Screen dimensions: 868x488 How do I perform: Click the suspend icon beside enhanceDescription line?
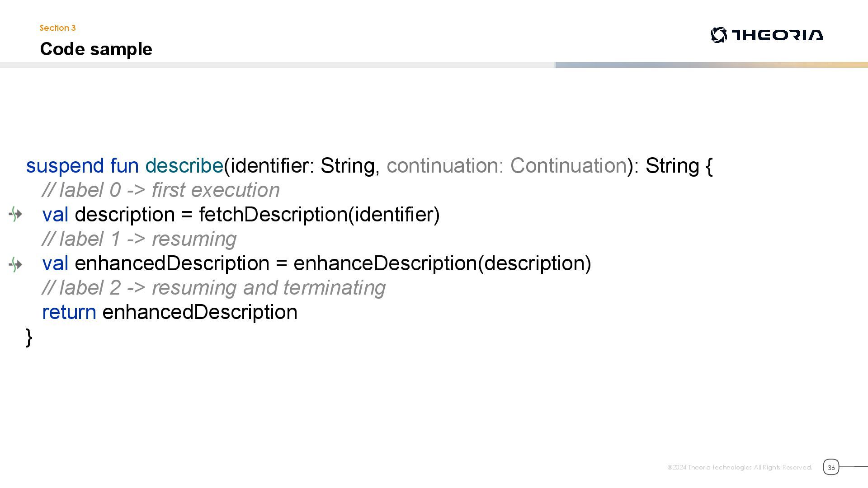[x=15, y=264]
